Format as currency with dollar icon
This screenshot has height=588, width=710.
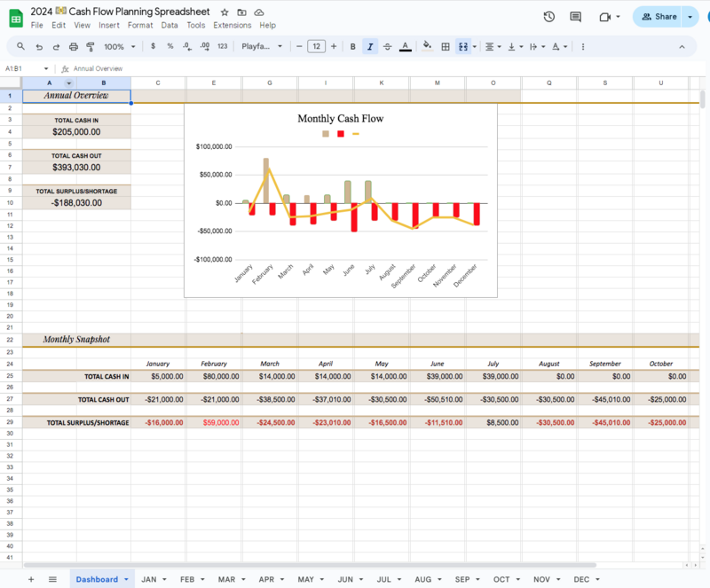[153, 46]
